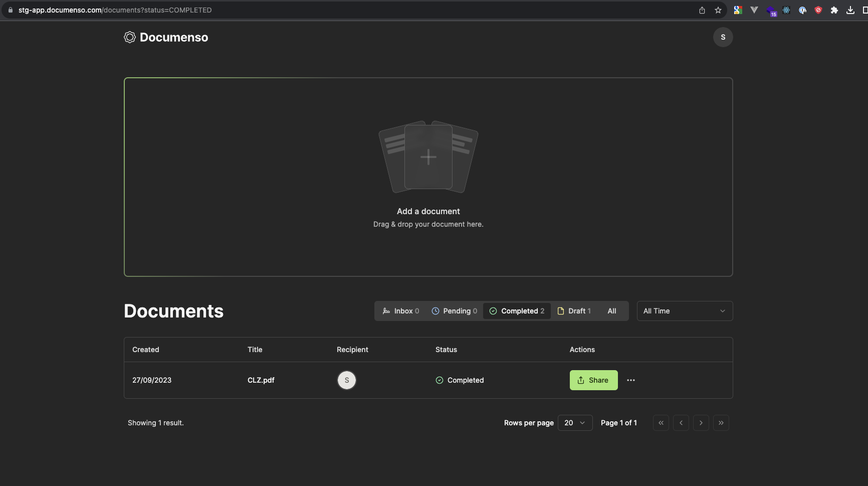
Task: Open the React DevTools extension
Action: [786, 10]
